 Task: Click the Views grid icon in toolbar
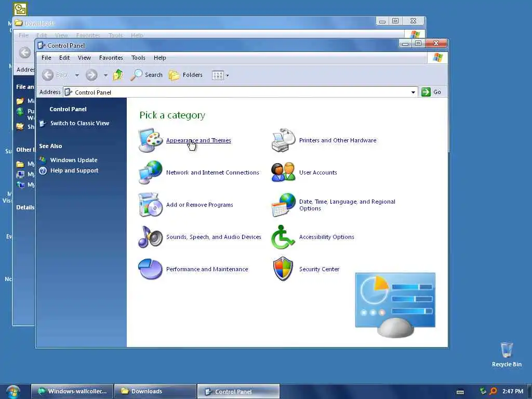pos(218,75)
